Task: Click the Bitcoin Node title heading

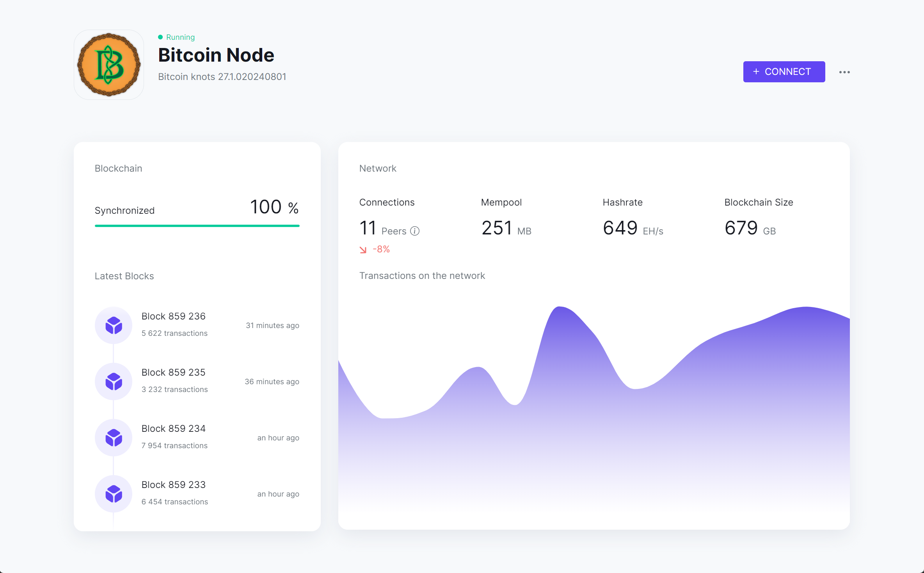Action: [x=216, y=55]
